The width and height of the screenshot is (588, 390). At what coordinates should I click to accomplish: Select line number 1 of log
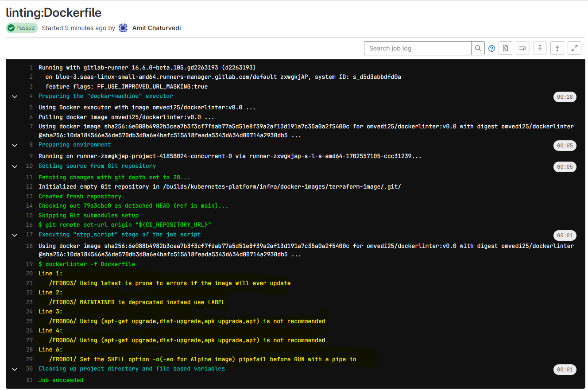[31, 68]
